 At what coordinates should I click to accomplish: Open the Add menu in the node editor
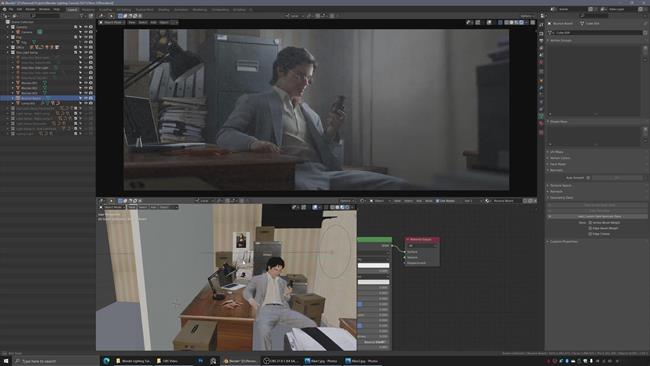[x=419, y=201]
